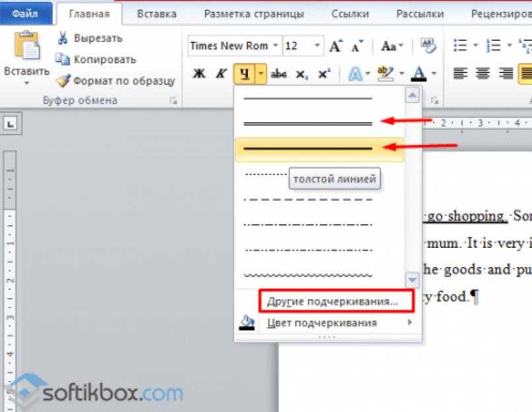Select double underline style
This screenshot has height=412, width=532.
320,123
